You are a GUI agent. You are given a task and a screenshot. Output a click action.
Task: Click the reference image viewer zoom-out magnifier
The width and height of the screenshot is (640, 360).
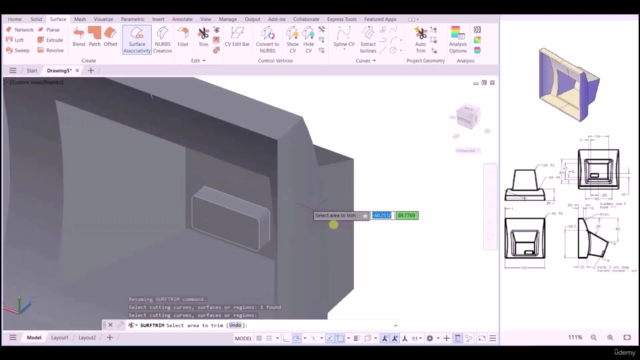coord(594,338)
